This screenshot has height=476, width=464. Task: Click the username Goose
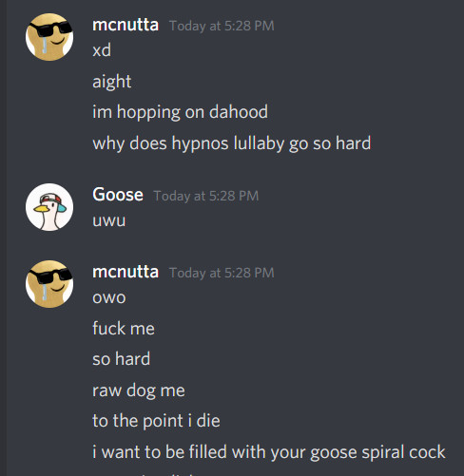click(x=118, y=195)
